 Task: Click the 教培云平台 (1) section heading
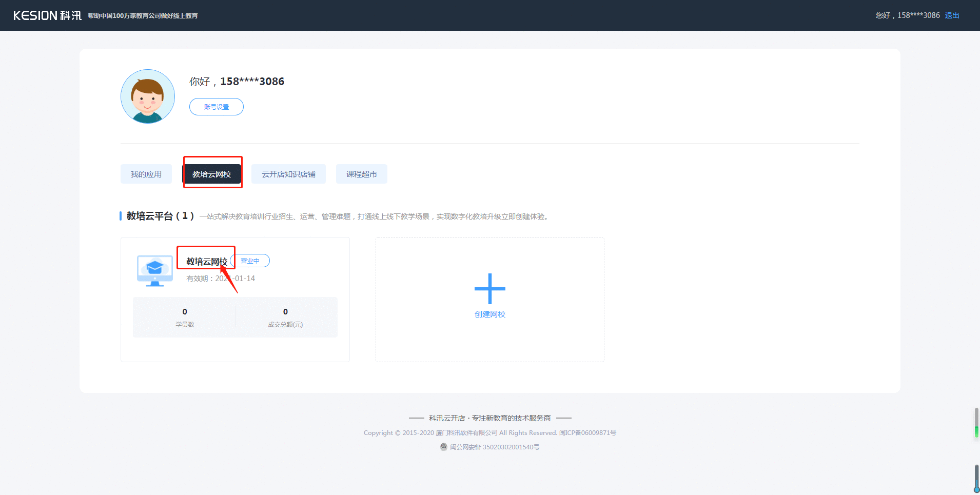160,216
